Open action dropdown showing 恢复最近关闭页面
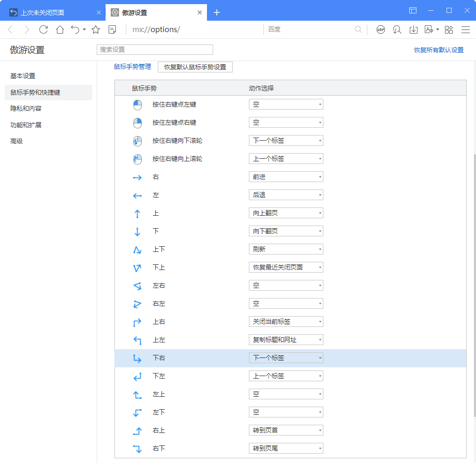Screen dimensions: 476x463 click(286, 267)
